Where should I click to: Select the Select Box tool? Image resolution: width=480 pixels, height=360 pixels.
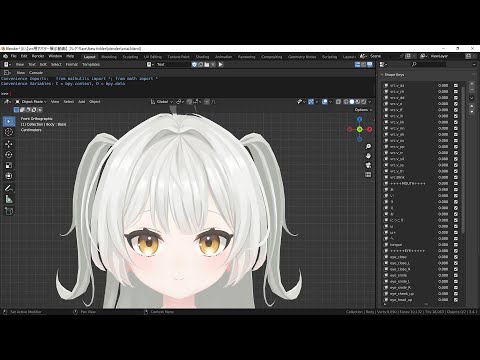click(9, 121)
